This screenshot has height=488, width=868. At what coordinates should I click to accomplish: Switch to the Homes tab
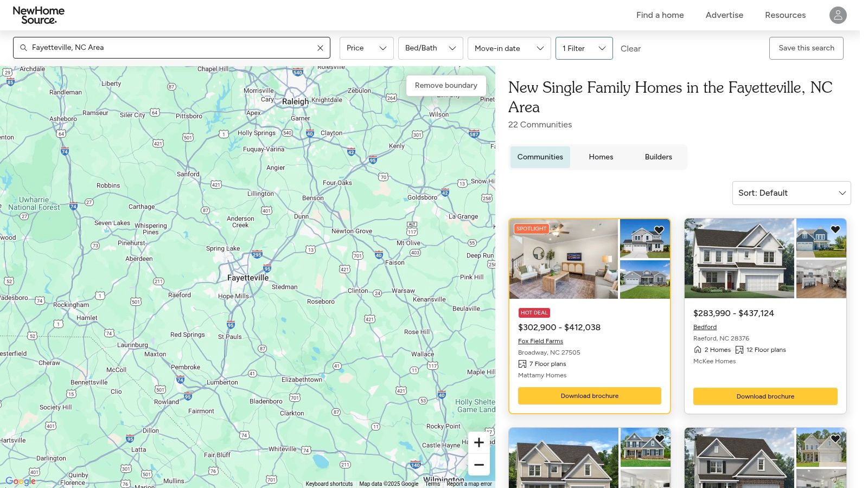point(601,157)
